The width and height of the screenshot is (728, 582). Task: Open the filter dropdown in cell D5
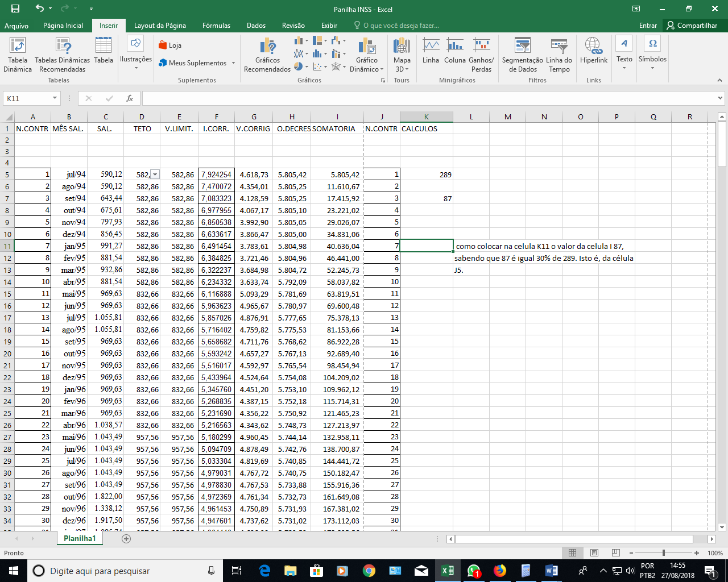tap(155, 174)
